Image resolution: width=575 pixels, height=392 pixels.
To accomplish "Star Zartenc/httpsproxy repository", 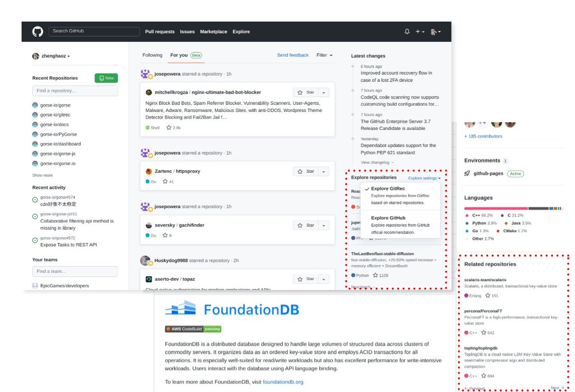I will [305, 171].
